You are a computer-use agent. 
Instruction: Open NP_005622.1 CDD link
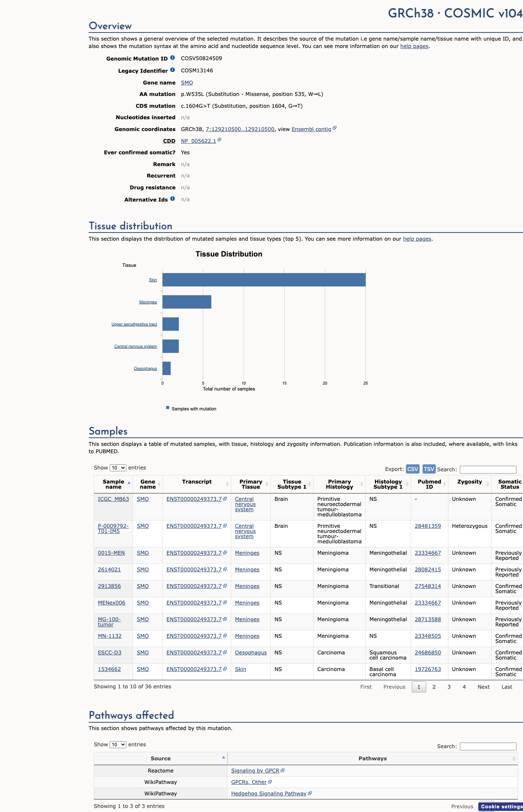coord(198,141)
